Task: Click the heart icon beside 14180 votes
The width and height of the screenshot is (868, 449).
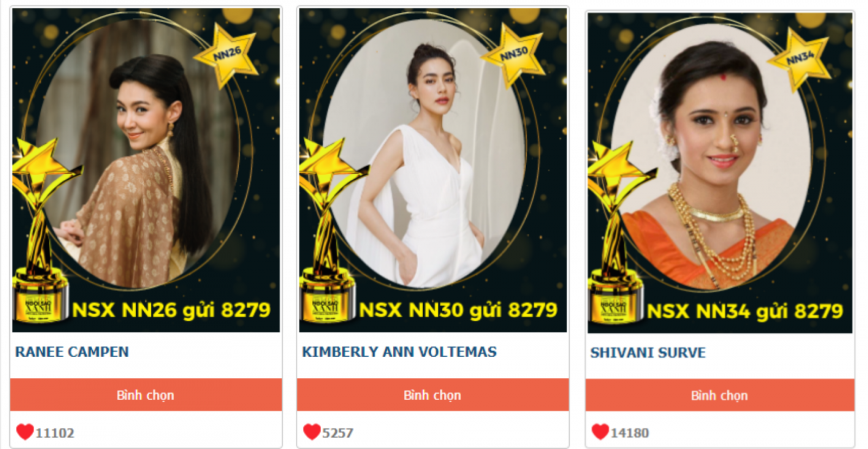Action: pyautogui.click(x=600, y=432)
